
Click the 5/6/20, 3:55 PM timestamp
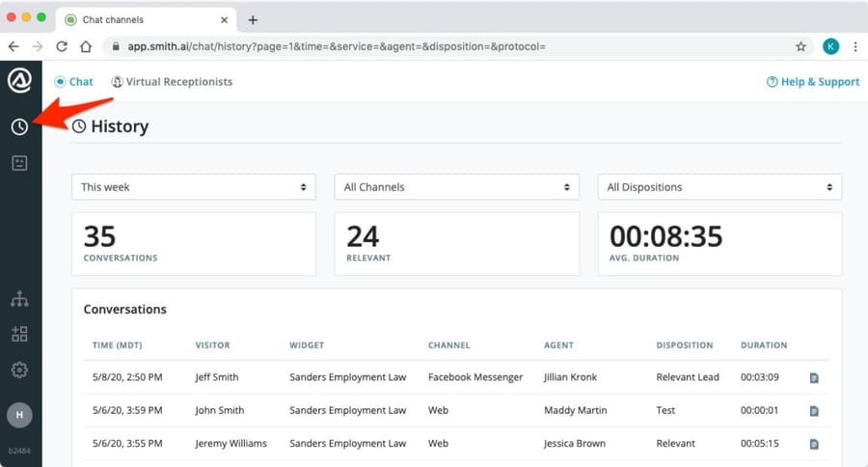pyautogui.click(x=127, y=444)
